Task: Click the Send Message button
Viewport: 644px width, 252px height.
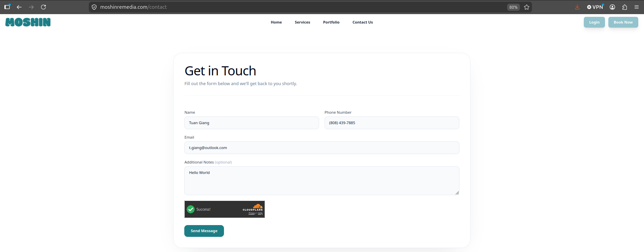Action: coord(204,231)
